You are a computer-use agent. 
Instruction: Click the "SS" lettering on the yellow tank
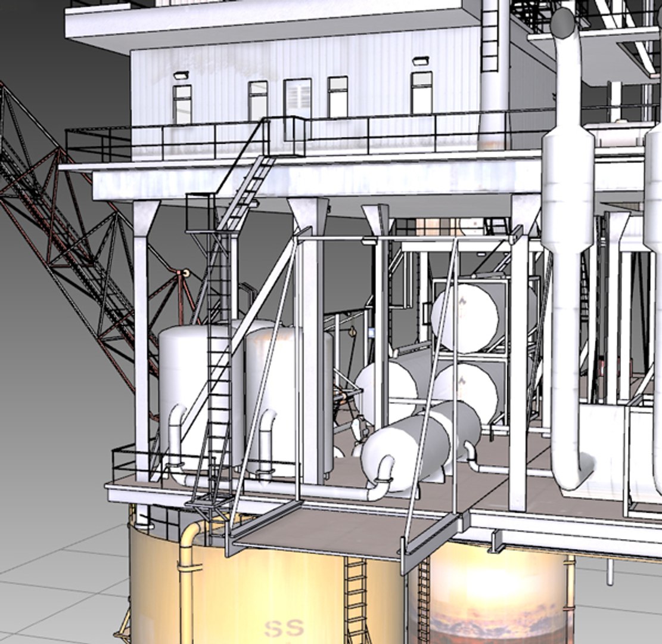coord(284,627)
